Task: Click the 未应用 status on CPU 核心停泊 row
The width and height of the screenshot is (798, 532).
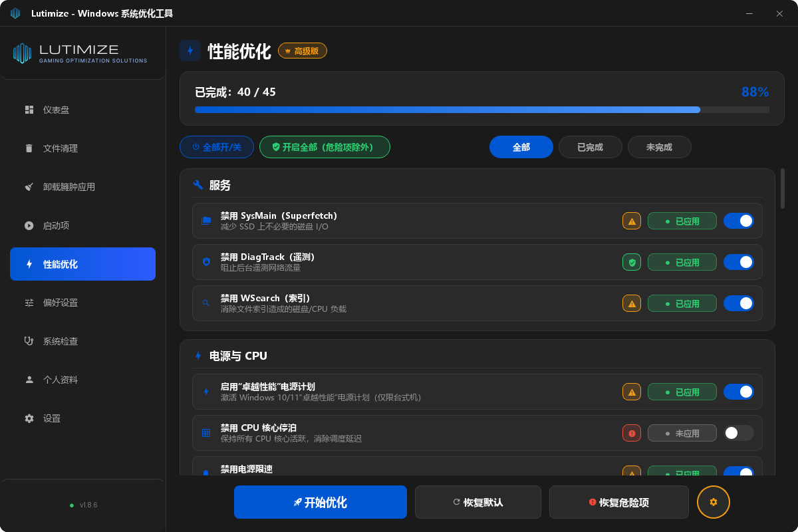Action: [682, 434]
